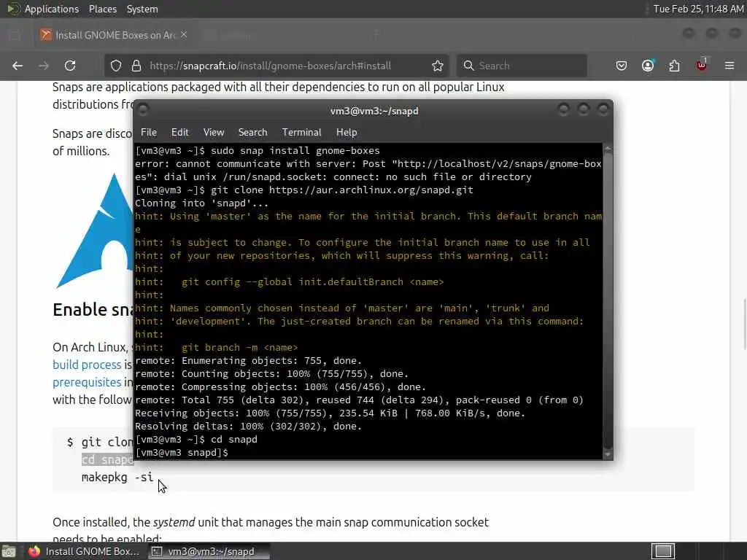
Task: Click the workspace switcher in bottom panel
Action: [662, 551]
